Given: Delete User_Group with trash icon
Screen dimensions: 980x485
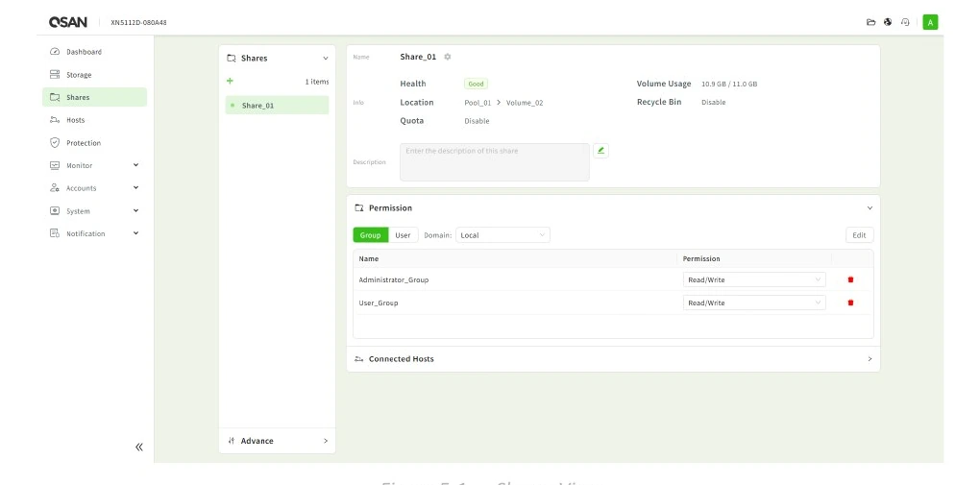Looking at the screenshot, I should pos(850,303).
